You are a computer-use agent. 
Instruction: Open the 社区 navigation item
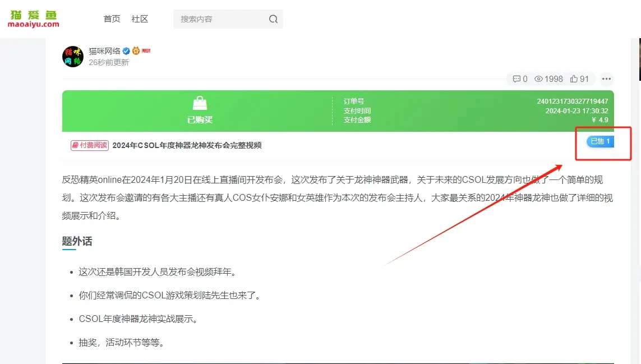pyautogui.click(x=140, y=19)
